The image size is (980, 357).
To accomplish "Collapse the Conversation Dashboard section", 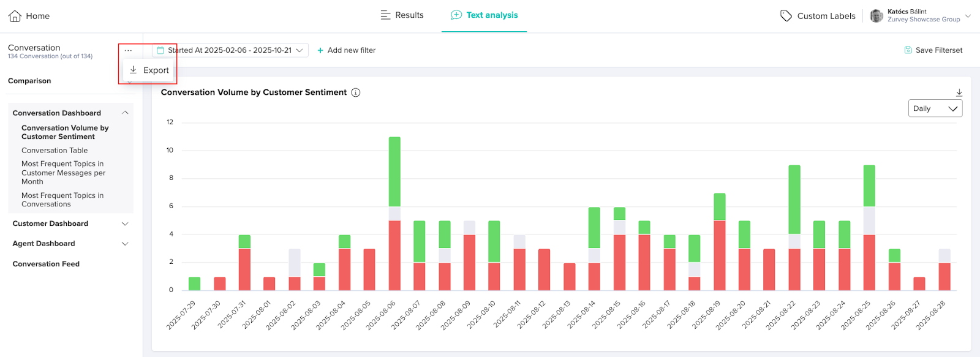I will click(125, 113).
